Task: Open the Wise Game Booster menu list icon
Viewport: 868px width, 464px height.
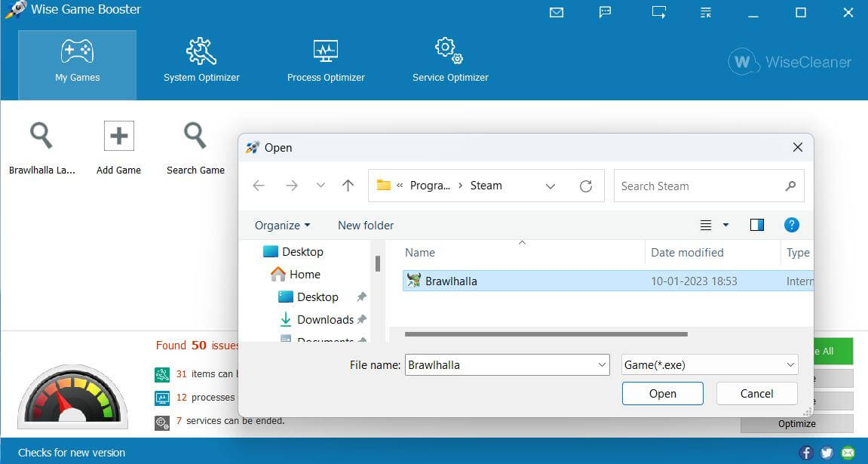Action: coord(706,12)
